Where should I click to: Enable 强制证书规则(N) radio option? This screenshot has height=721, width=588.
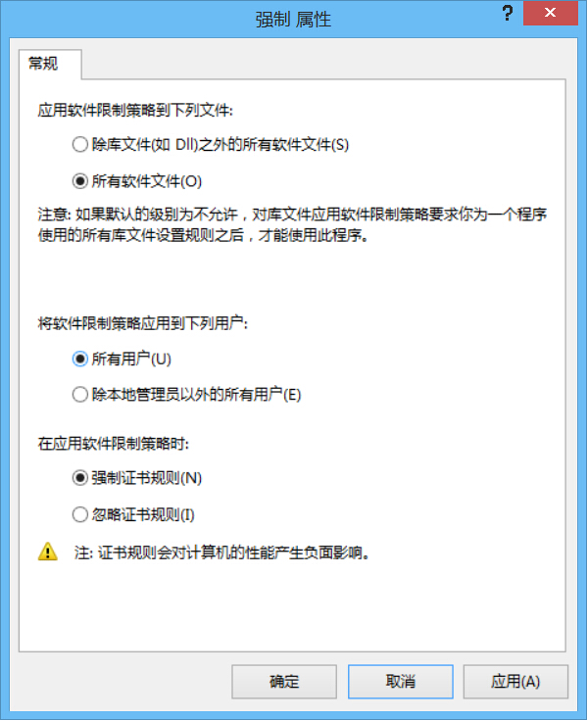137,478
